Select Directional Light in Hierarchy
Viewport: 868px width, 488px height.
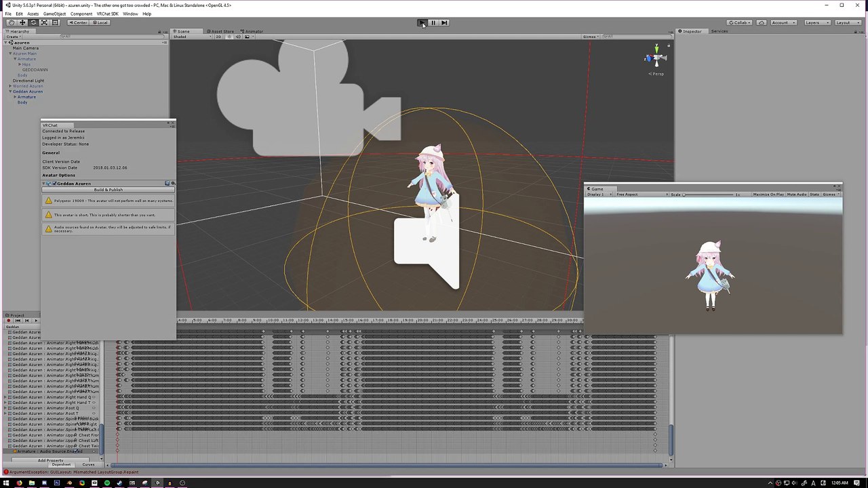point(28,81)
